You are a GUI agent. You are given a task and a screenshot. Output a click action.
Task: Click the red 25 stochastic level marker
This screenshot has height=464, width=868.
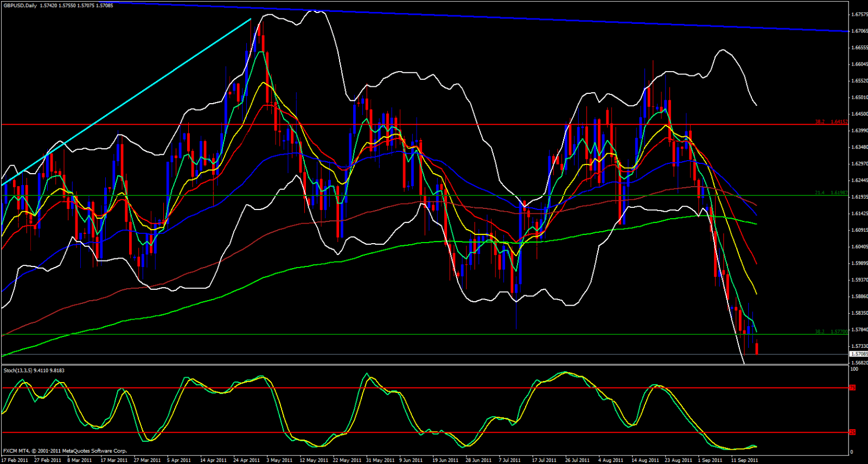(852, 433)
